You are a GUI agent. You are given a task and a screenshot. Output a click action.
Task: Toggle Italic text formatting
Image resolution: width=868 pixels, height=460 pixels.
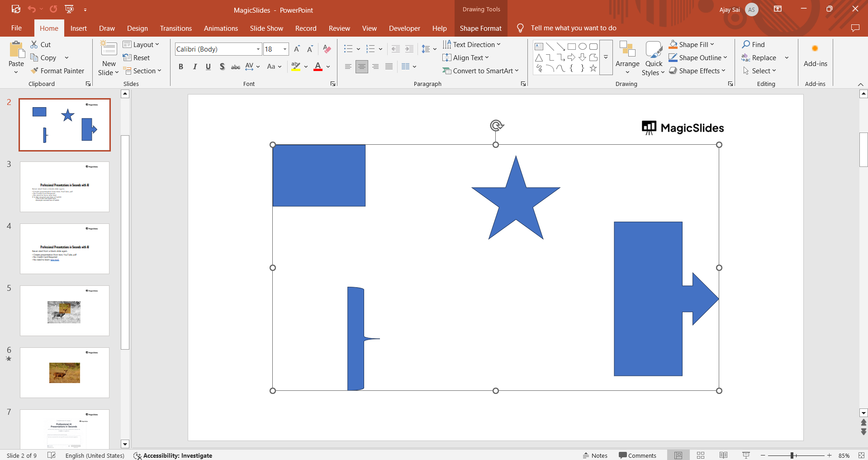[195, 67]
